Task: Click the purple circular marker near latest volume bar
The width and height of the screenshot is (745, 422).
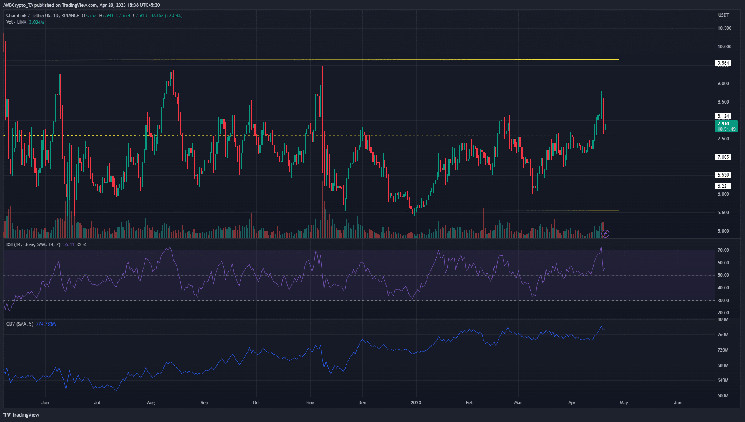Action: pyautogui.click(x=607, y=232)
